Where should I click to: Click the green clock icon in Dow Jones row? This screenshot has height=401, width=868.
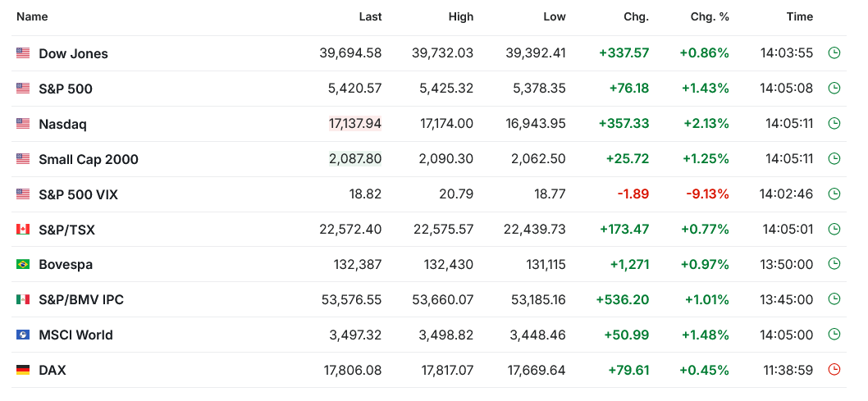(x=834, y=53)
